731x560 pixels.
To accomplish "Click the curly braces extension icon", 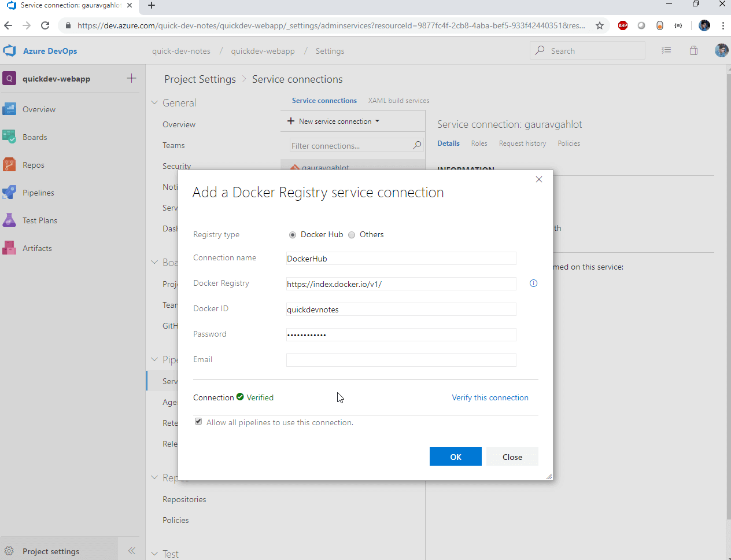I will [x=678, y=25].
